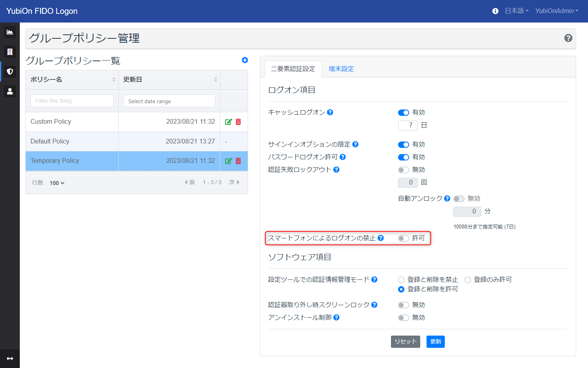The image size is (588, 368).
Task: Click the page help question mark icon
Action: (x=568, y=38)
